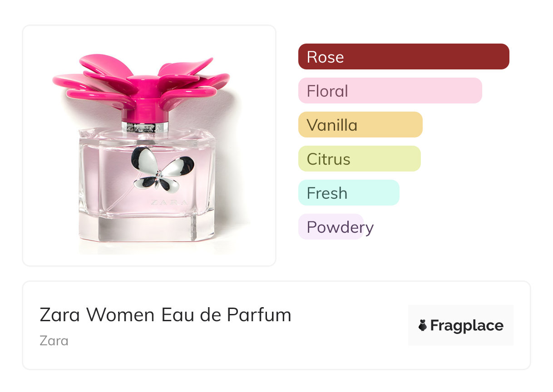Open the Zara Women Eau de Parfum title

coord(165,315)
